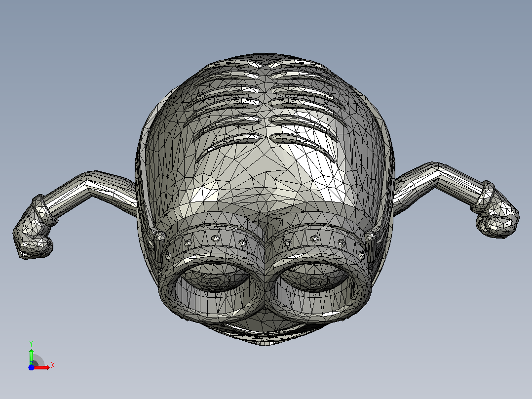Click the blue Z axis dot on the triad
The width and height of the screenshot is (532, 399).
(31, 367)
